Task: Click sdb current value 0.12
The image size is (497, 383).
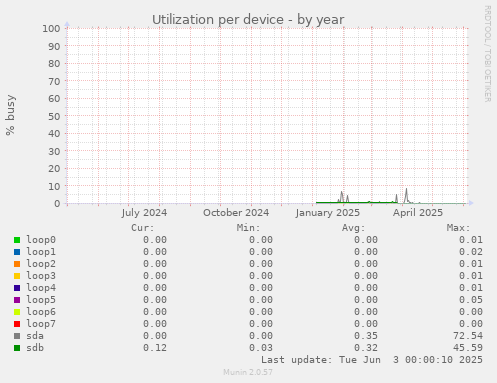Action: [155, 348]
